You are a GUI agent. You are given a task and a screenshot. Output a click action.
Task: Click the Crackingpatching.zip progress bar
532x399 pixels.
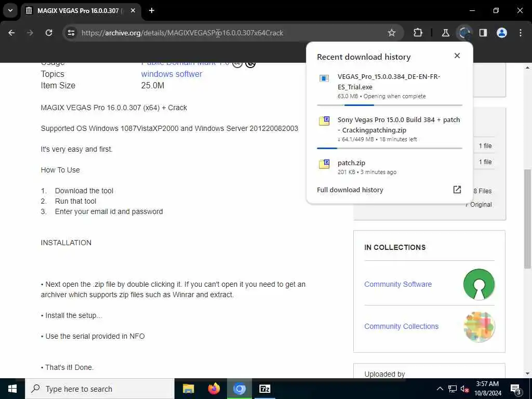[x=390, y=148]
